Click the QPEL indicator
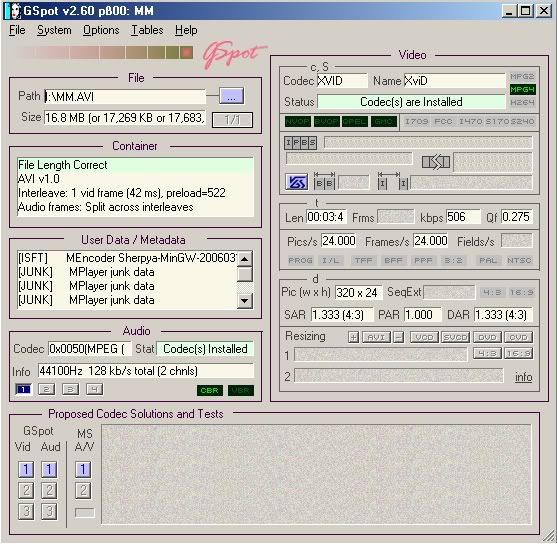Viewport: 557px width, 544px height. pyautogui.click(x=355, y=122)
